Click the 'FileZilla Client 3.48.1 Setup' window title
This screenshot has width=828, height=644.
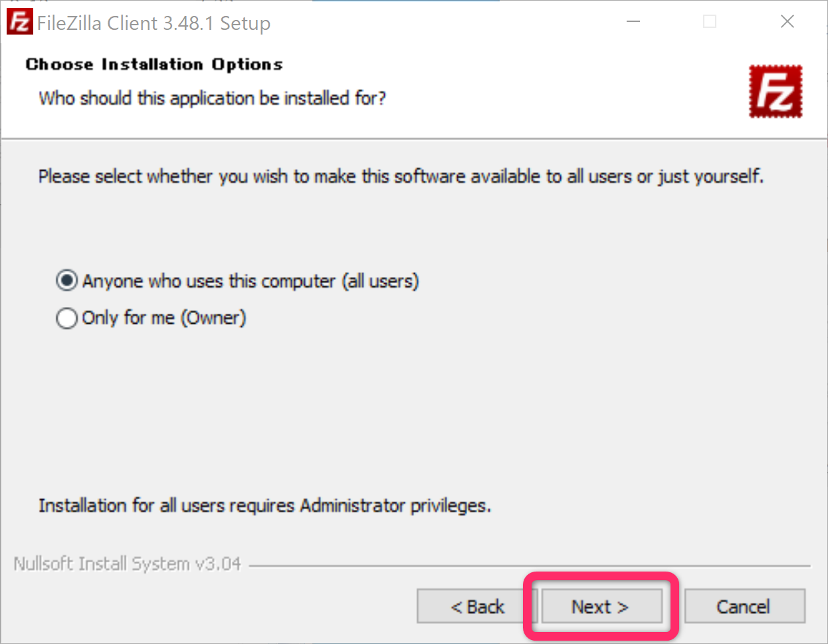point(154,23)
